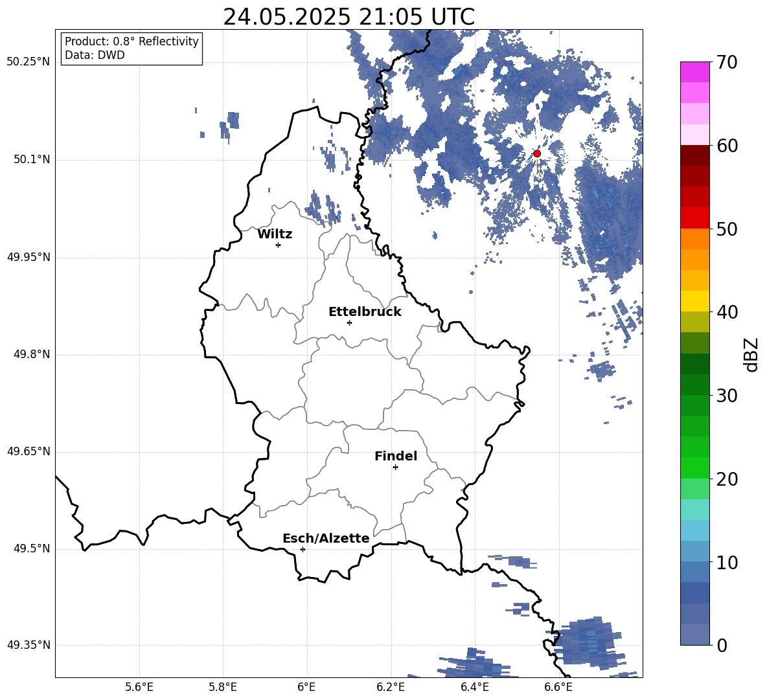Click the Data: DWD text
Viewport: 767px width, 700px height.
[x=95, y=55]
